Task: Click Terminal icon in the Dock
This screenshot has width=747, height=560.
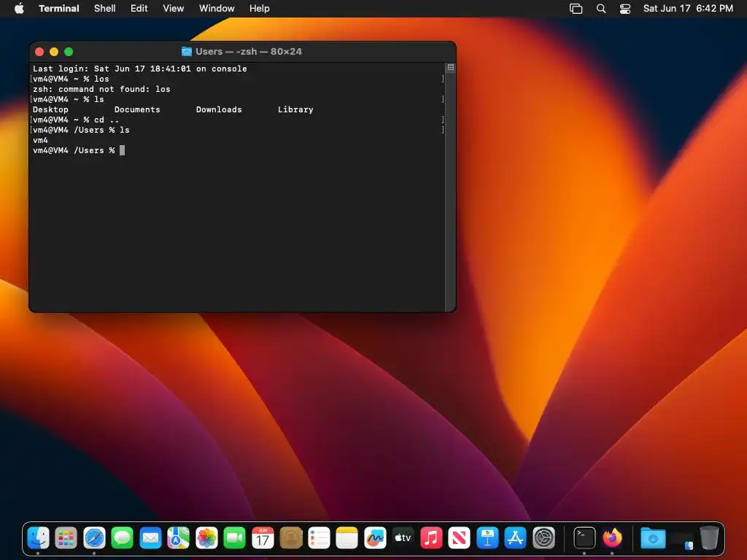Action: coord(584,538)
